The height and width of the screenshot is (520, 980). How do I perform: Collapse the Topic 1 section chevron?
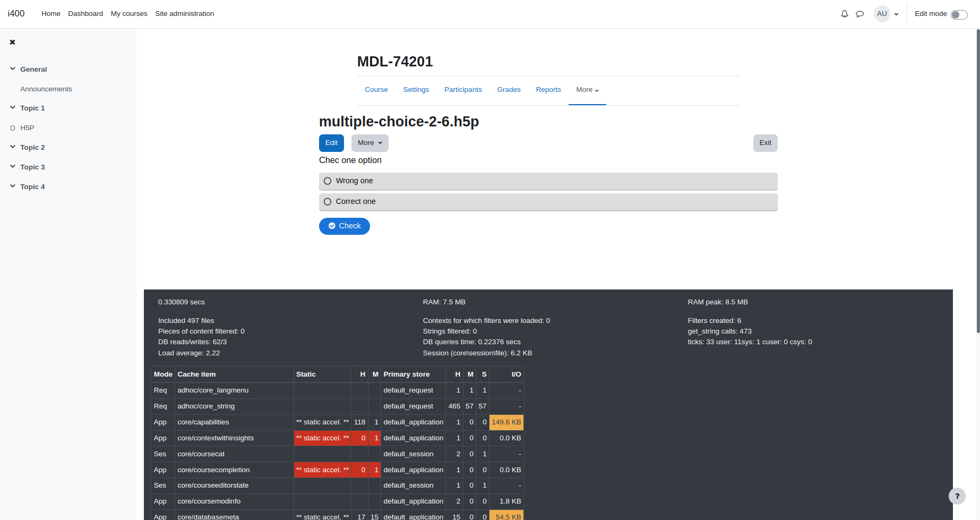click(13, 108)
